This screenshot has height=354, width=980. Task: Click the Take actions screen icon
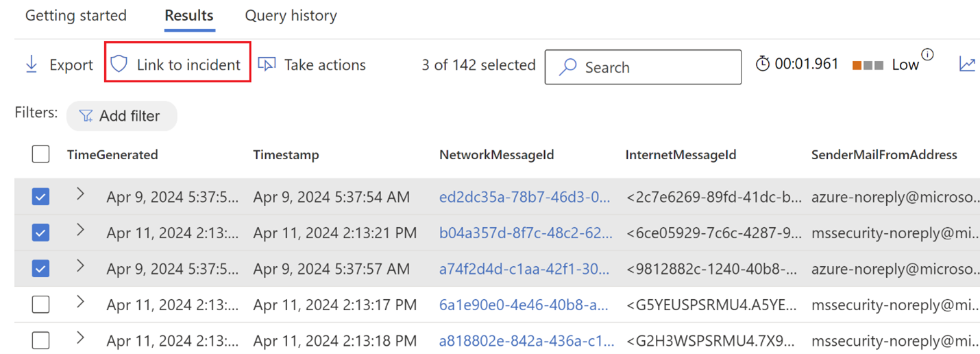coord(267,64)
